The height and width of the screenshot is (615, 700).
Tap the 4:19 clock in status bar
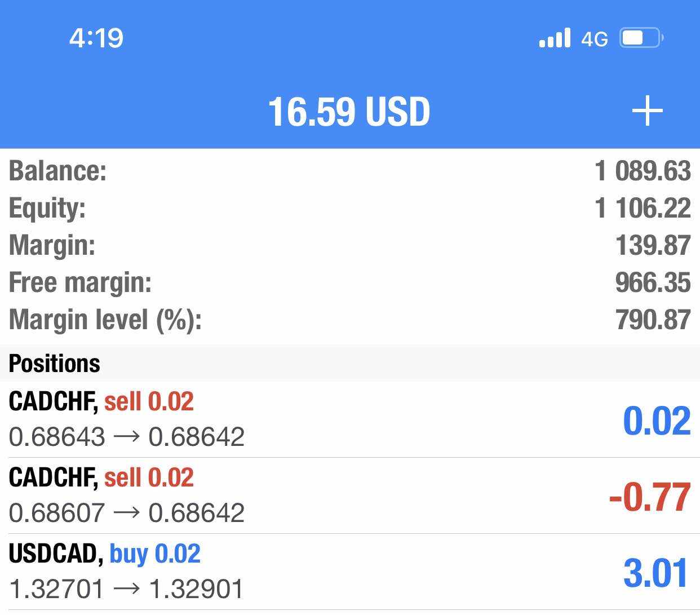pos(96,38)
